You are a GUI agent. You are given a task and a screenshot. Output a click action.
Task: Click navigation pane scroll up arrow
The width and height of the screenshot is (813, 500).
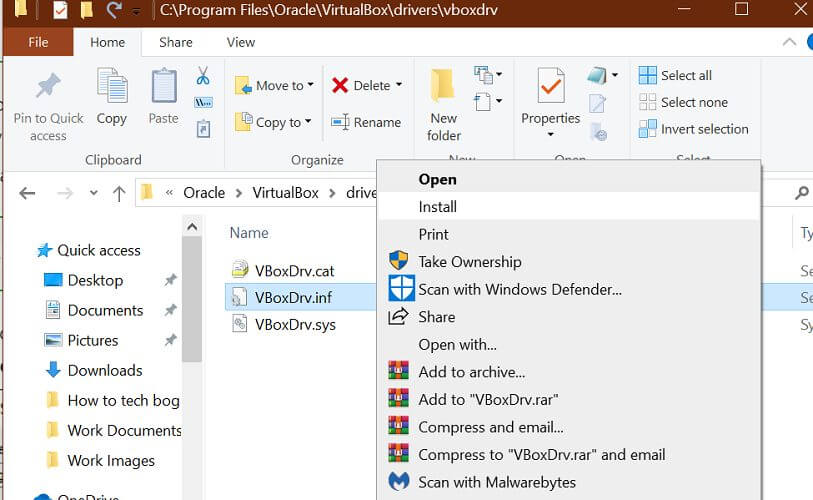pos(192,227)
